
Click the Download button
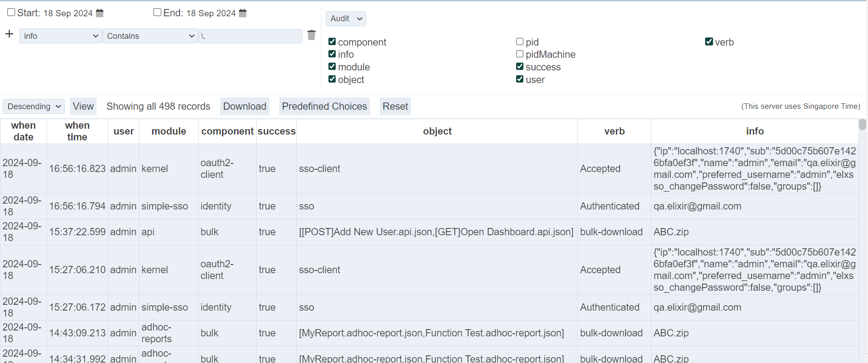pyautogui.click(x=245, y=107)
